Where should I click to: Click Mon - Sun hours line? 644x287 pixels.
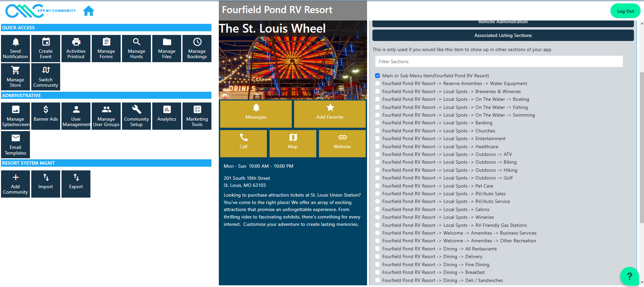(258, 166)
